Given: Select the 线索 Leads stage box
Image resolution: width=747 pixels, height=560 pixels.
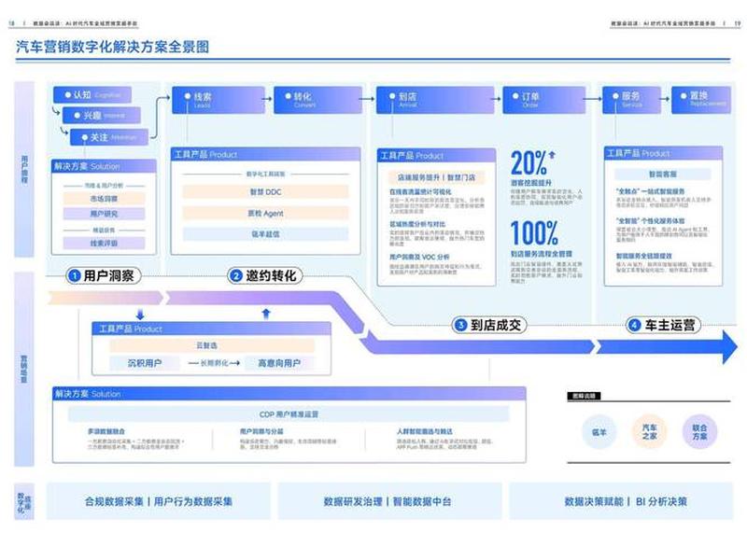Looking at the screenshot, I should (218, 100).
